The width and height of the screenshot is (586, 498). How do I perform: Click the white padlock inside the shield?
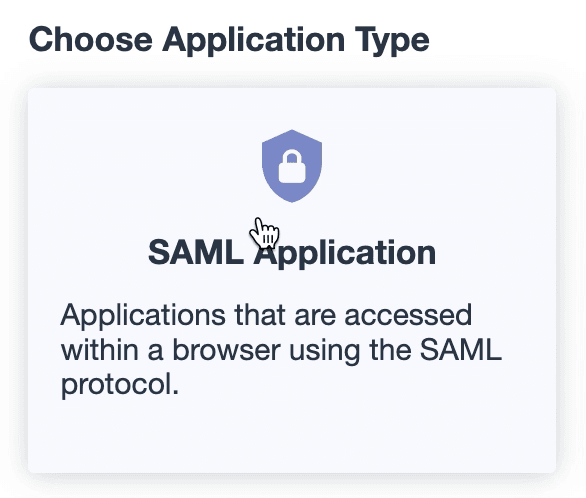pyautogui.click(x=292, y=167)
